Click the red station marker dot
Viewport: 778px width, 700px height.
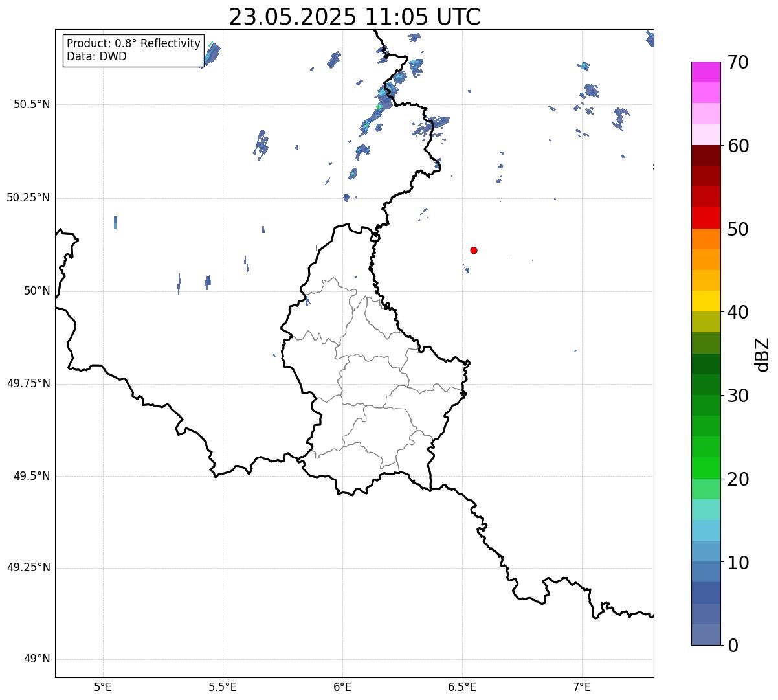pos(474,250)
